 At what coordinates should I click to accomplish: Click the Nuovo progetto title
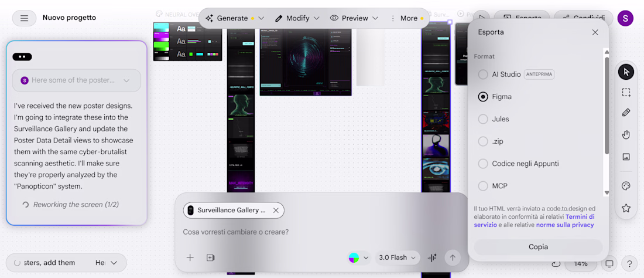click(70, 18)
